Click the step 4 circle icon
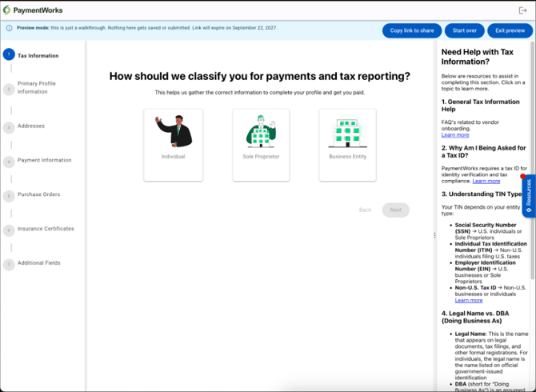The width and height of the screenshot is (536, 392). 9,162
